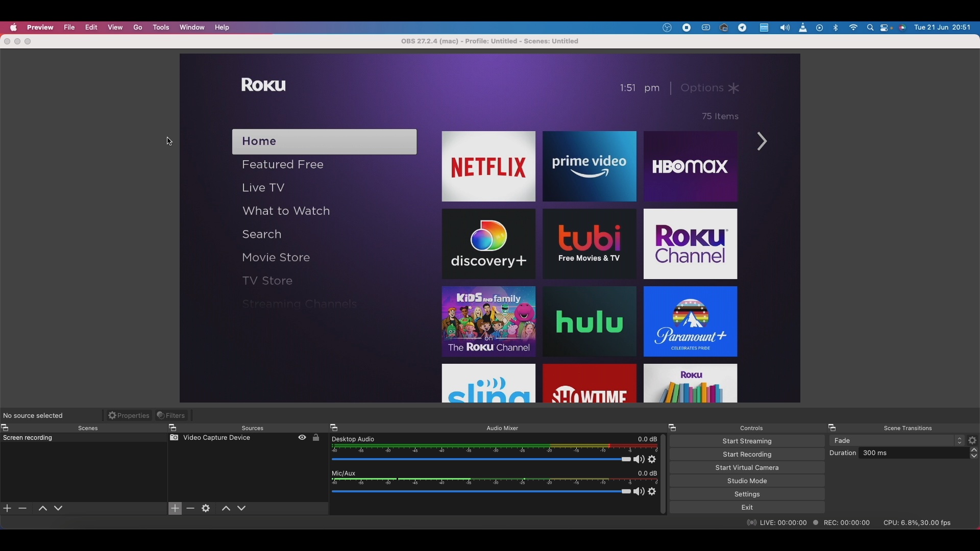Toggle visibility of Video Capture Device
The width and height of the screenshot is (980, 551).
pos(302,438)
